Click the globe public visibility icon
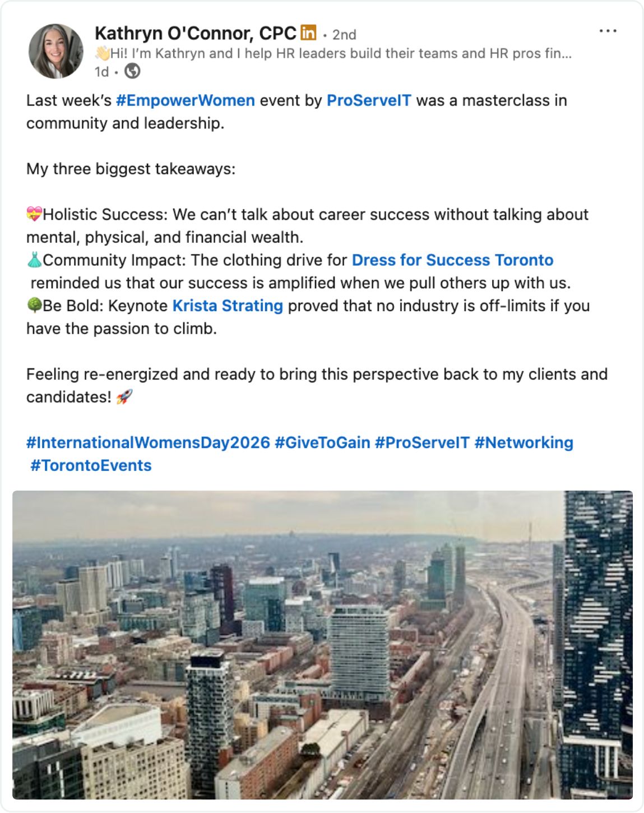 click(x=132, y=71)
